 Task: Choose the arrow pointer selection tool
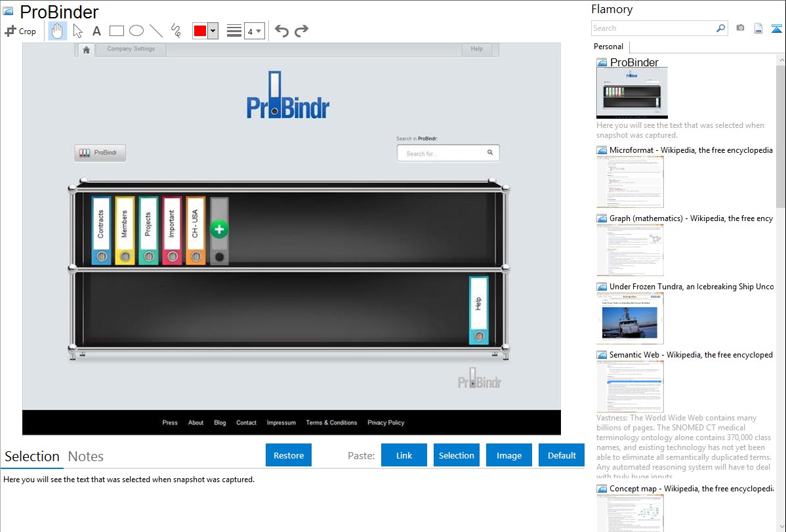pos(77,31)
